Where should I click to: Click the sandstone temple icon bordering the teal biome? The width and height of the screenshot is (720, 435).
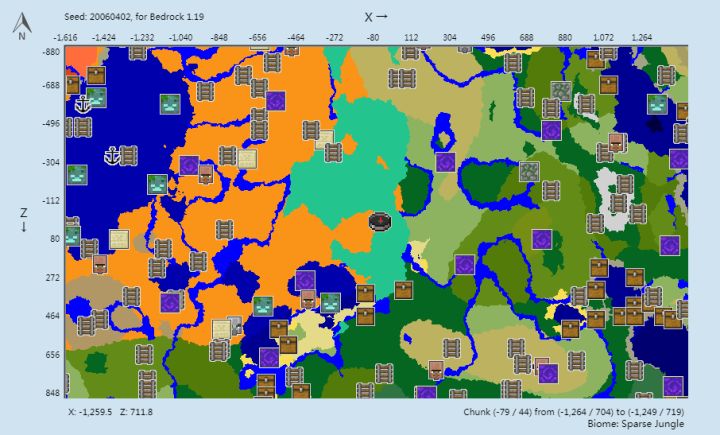(325, 140)
